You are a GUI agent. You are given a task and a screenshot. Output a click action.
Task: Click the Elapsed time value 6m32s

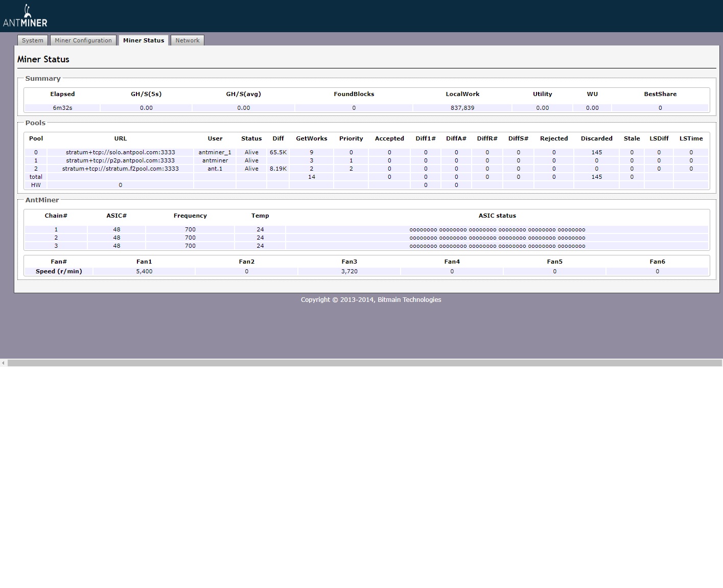point(62,108)
